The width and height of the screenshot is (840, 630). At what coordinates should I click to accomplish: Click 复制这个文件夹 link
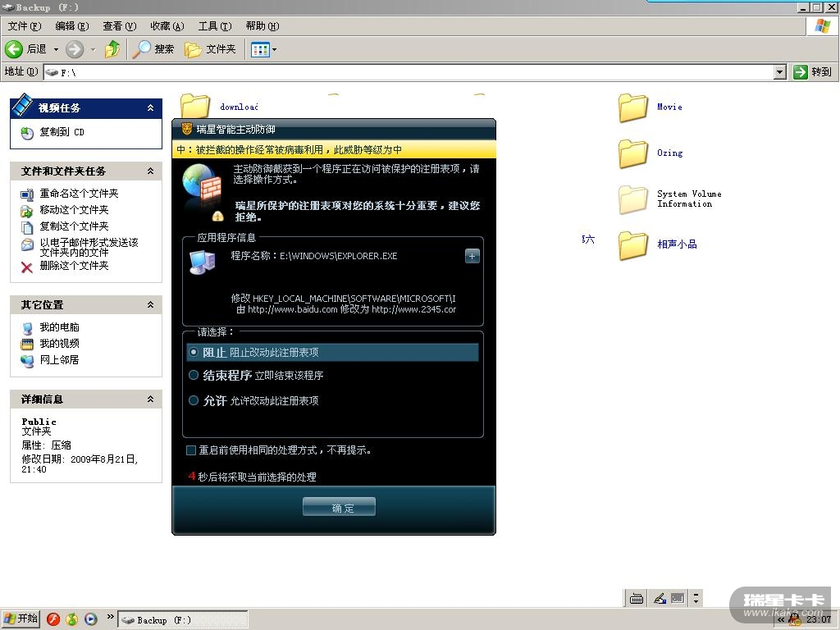click(74, 226)
